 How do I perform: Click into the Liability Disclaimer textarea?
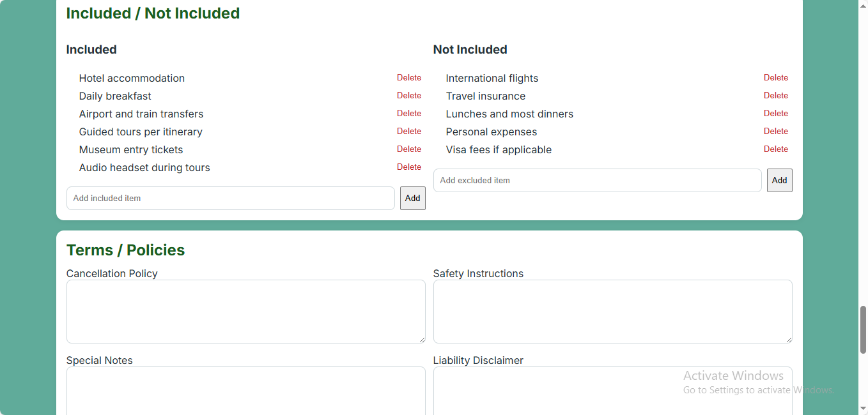(x=612, y=391)
